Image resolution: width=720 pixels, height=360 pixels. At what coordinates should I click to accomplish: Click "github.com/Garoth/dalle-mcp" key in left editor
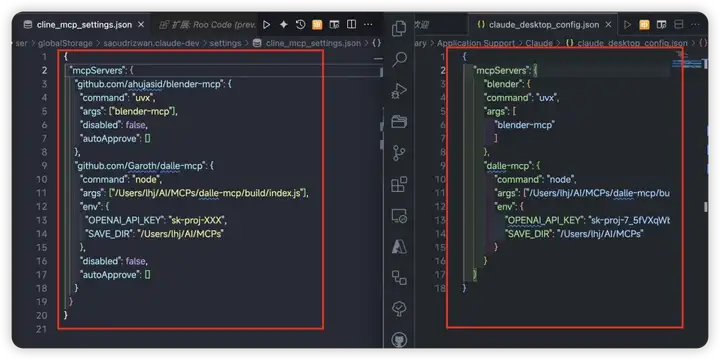[x=140, y=166]
